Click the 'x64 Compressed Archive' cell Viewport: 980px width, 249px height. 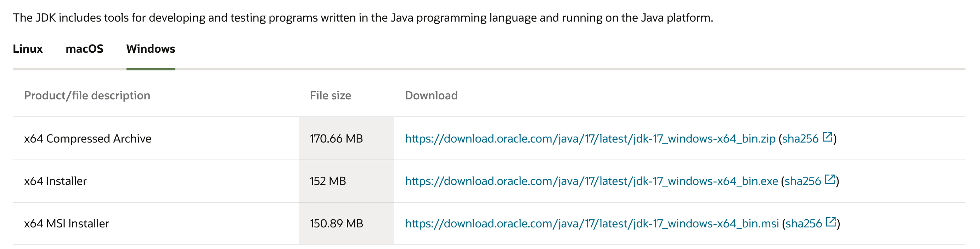coord(156,139)
